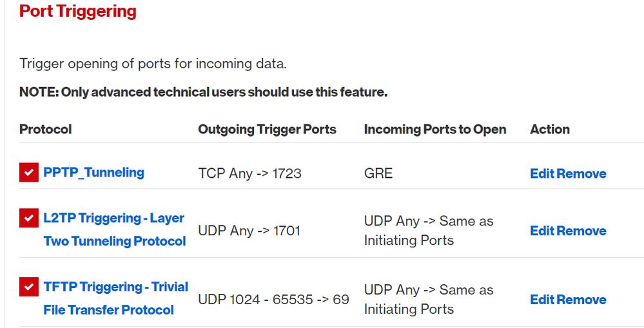Select the GRE incoming ports cell
Viewport: 644px width, 328px height.
[x=378, y=173]
